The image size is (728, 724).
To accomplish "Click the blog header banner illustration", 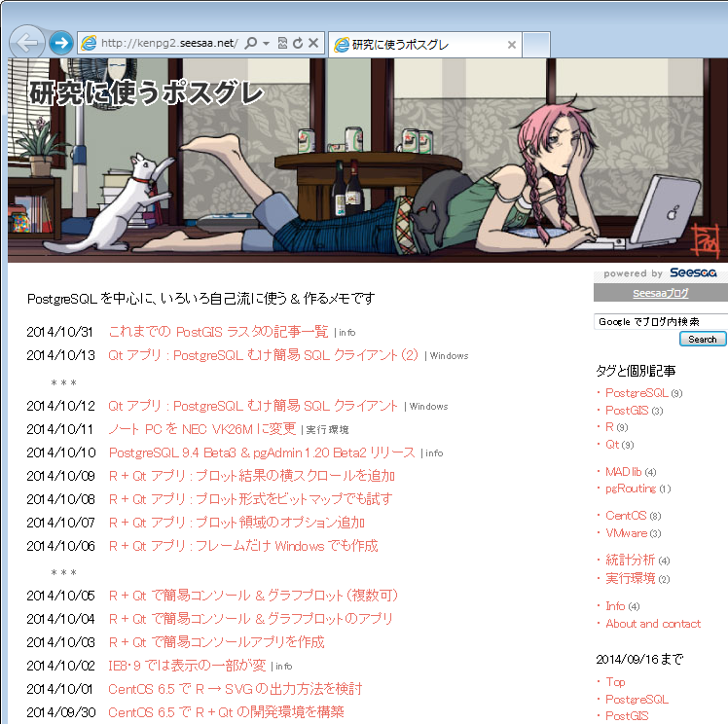I will click(368, 161).
